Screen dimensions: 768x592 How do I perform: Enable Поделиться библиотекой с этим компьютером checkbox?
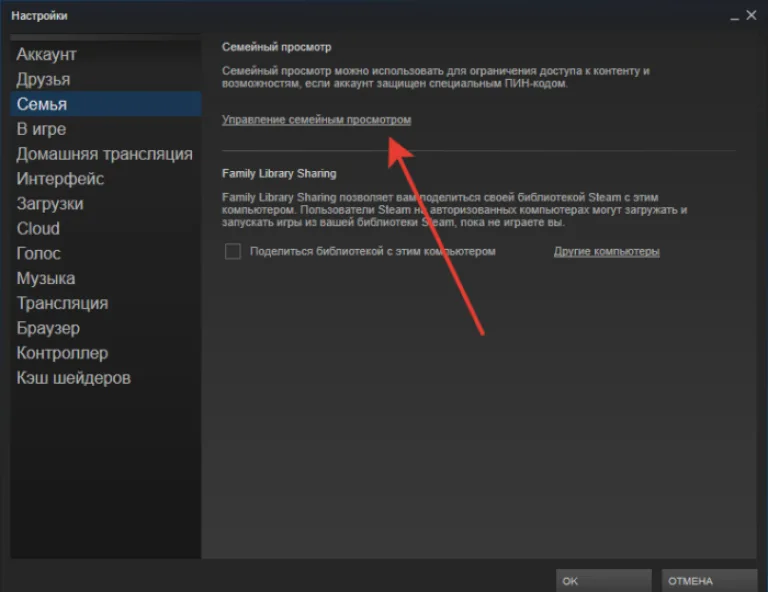pyautogui.click(x=233, y=251)
